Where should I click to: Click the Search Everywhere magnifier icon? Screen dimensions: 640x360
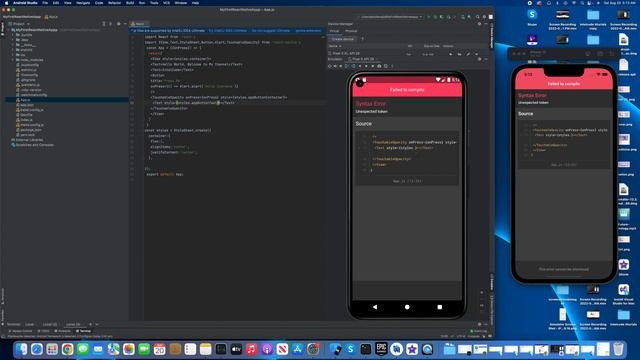point(477,17)
